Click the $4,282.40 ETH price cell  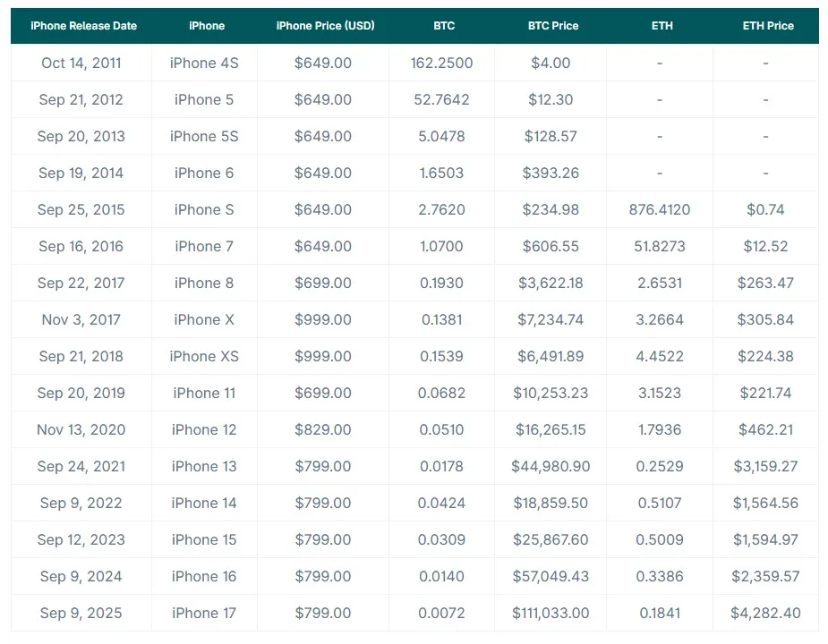[765, 613]
